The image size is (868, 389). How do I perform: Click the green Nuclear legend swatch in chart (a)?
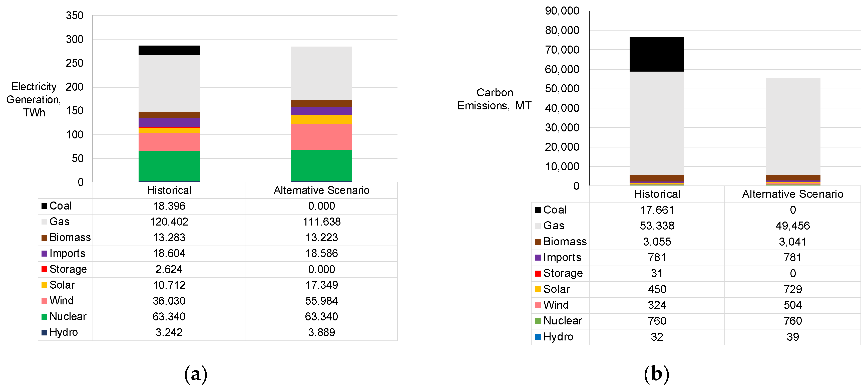click(44, 316)
